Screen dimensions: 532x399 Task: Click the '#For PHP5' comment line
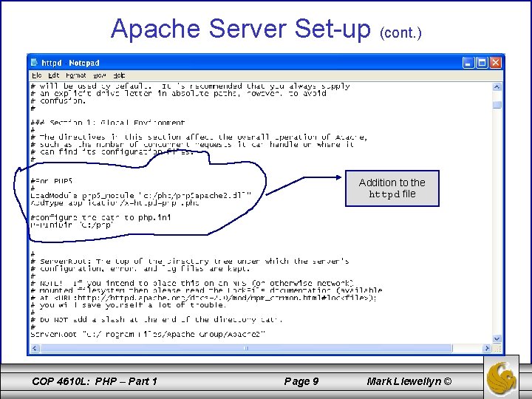tap(52, 181)
